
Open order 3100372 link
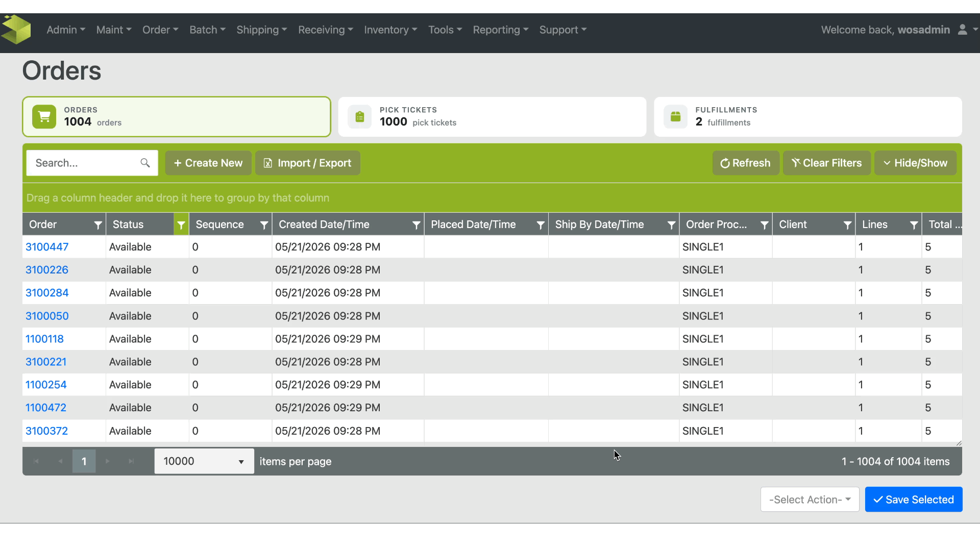[x=46, y=431]
